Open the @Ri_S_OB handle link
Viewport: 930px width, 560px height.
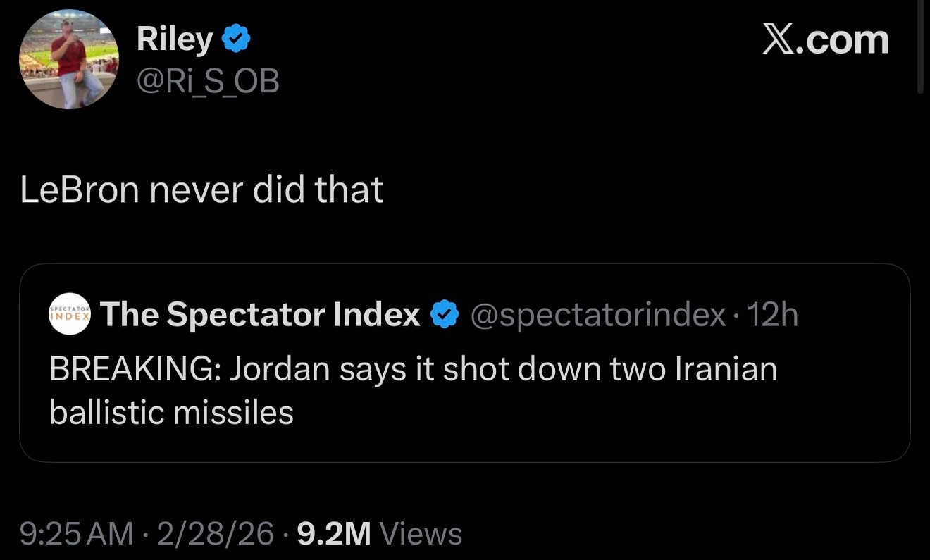coord(208,82)
